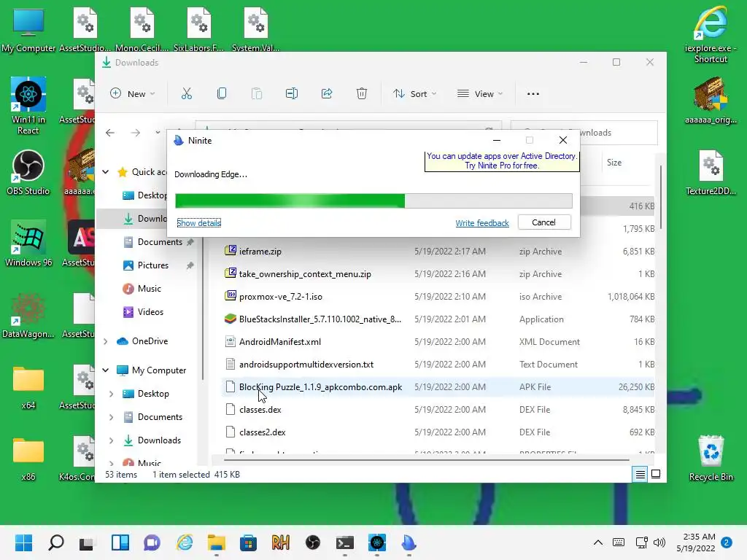Open the Recycle Bin desktop icon
Screen dimensions: 747x560
point(711,458)
